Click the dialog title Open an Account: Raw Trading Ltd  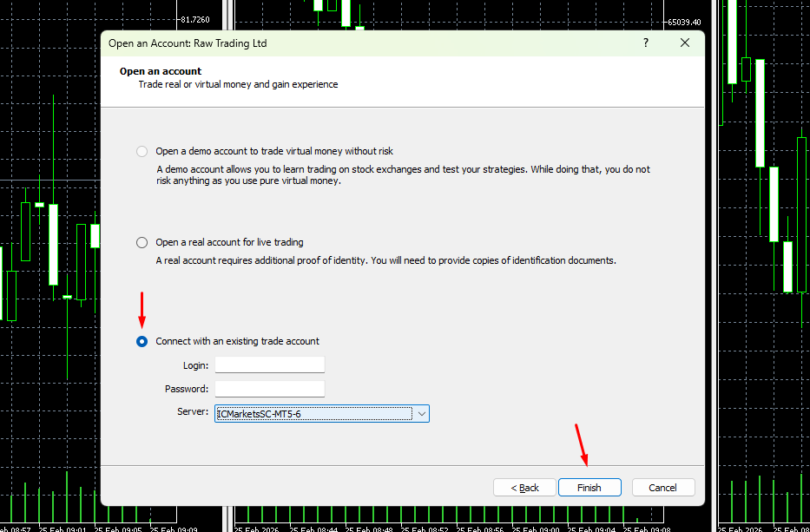[x=188, y=43]
